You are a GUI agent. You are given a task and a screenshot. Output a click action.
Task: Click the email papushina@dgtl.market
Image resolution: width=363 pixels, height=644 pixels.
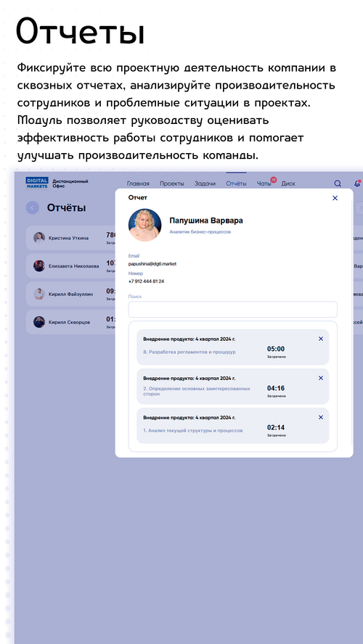[152, 264]
